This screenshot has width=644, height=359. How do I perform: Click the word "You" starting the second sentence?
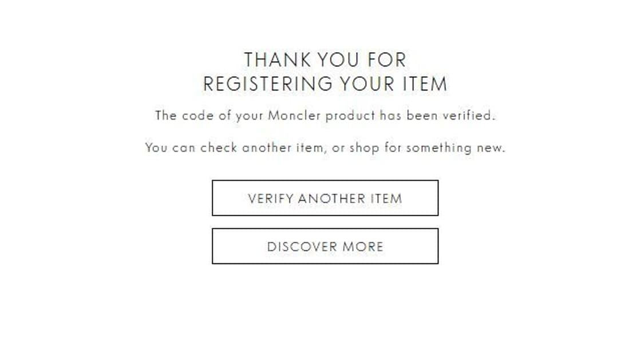pyautogui.click(x=156, y=148)
